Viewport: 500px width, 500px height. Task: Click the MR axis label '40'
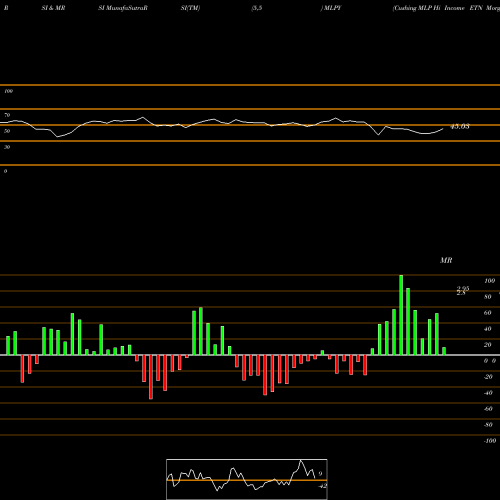488,329
